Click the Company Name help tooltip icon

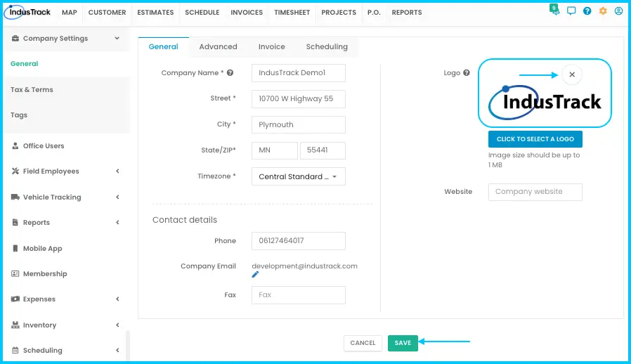[230, 73]
